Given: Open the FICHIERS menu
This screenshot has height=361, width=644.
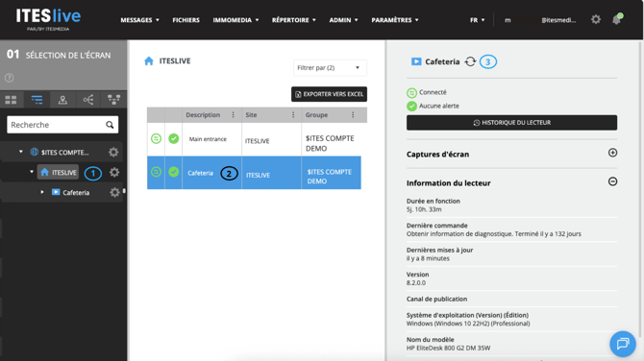Looking at the screenshot, I should [186, 20].
